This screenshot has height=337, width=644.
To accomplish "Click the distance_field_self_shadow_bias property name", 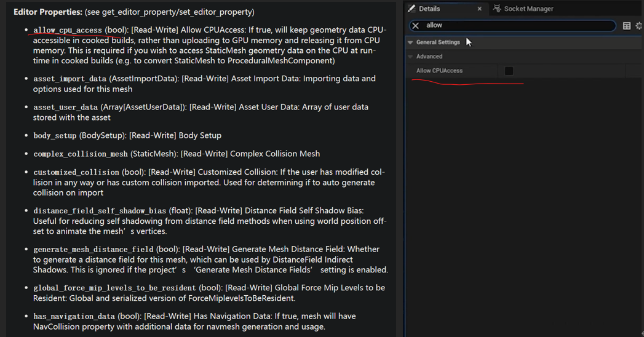I will tap(100, 210).
